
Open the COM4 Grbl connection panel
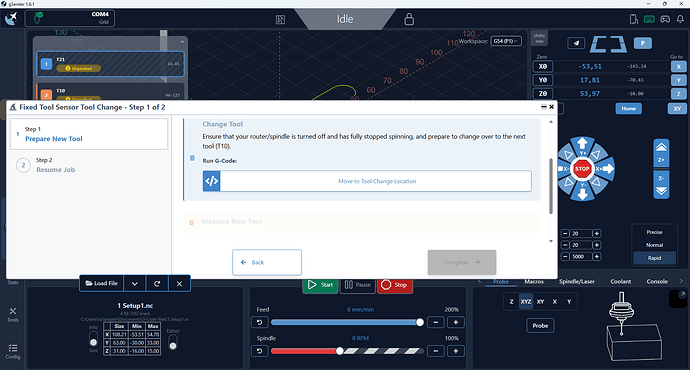pos(70,18)
